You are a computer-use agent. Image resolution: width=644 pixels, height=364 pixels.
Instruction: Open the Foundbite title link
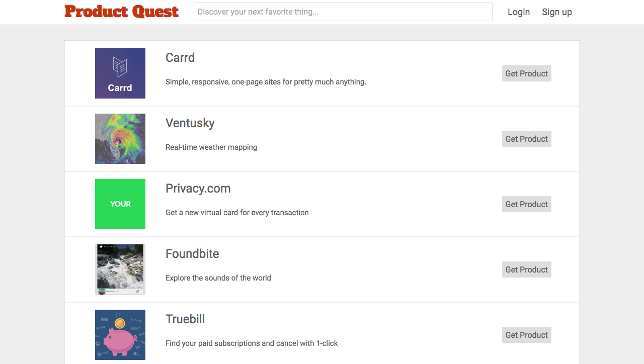coord(192,254)
